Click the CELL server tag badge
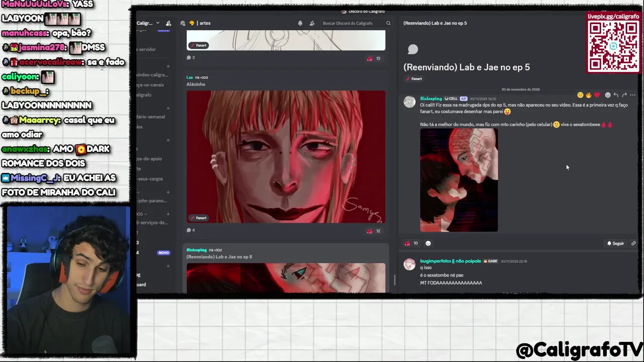Screen dimensions: 644x362 pos(451,99)
